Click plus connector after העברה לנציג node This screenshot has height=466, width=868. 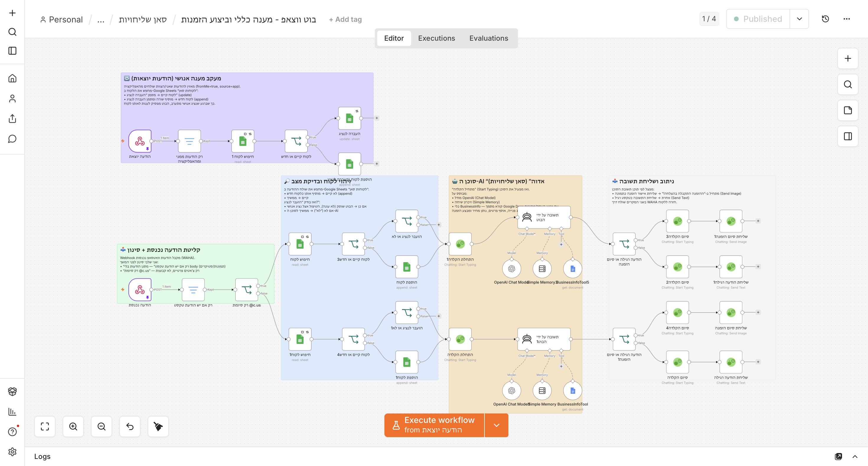click(377, 118)
